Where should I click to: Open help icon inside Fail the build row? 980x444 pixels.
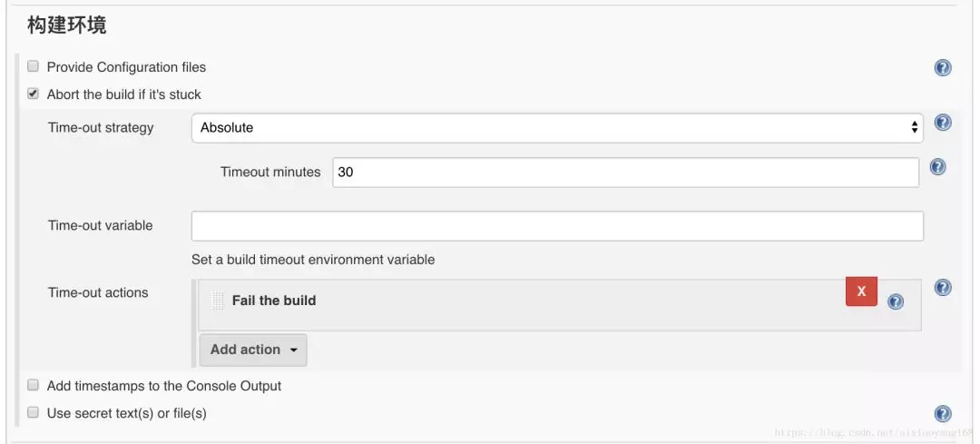[896, 302]
